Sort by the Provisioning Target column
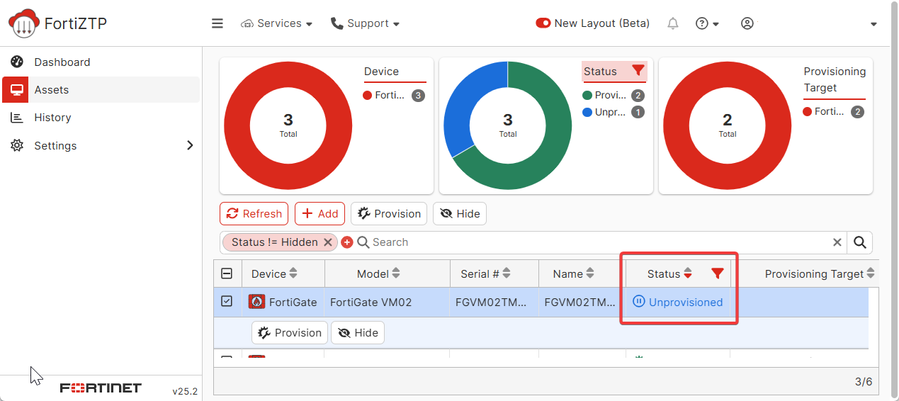Viewport: 899px width, 401px height. [x=870, y=274]
